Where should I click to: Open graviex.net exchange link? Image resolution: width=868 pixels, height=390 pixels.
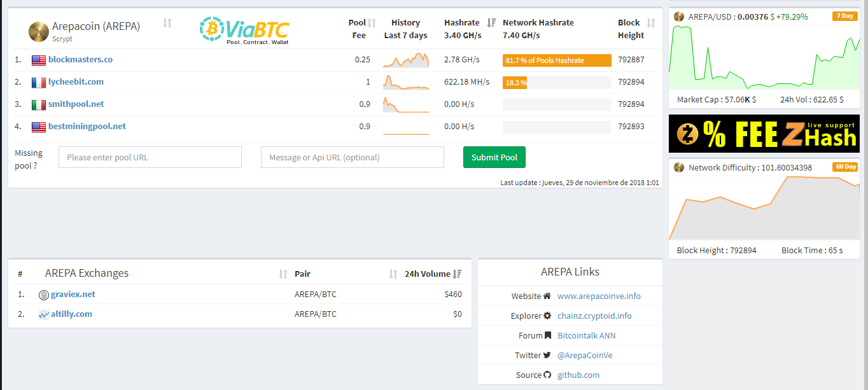click(x=73, y=294)
